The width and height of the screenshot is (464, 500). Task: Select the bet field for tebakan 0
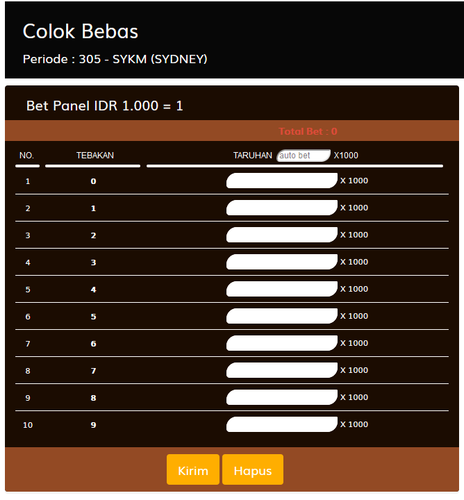282,181
